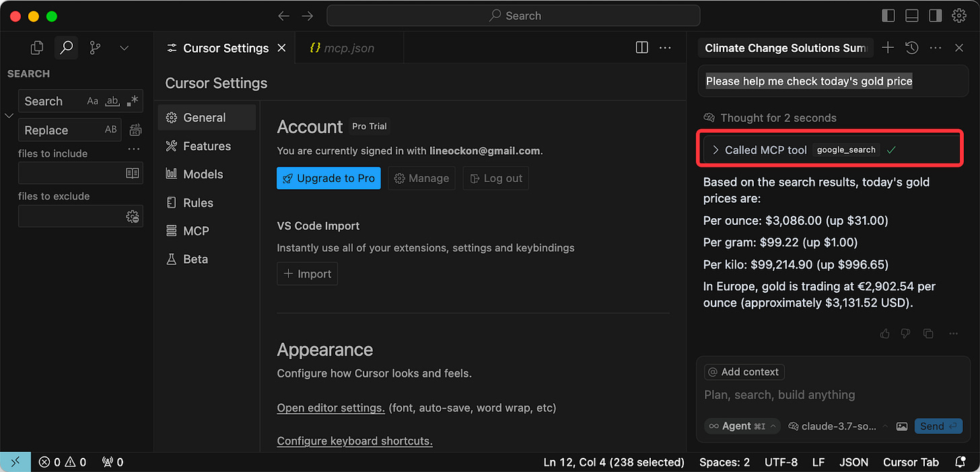
Task: Enable regular expression (.*) search option
Action: [x=133, y=101]
